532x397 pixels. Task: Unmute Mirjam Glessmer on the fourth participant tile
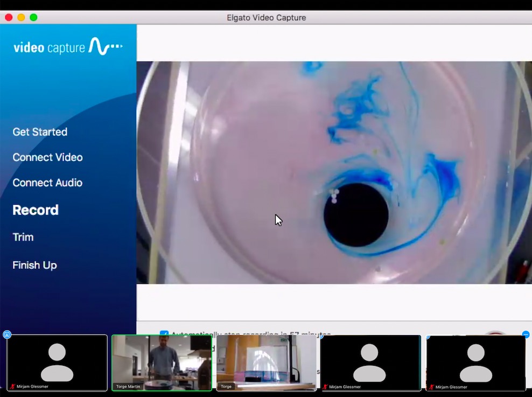[326, 386]
